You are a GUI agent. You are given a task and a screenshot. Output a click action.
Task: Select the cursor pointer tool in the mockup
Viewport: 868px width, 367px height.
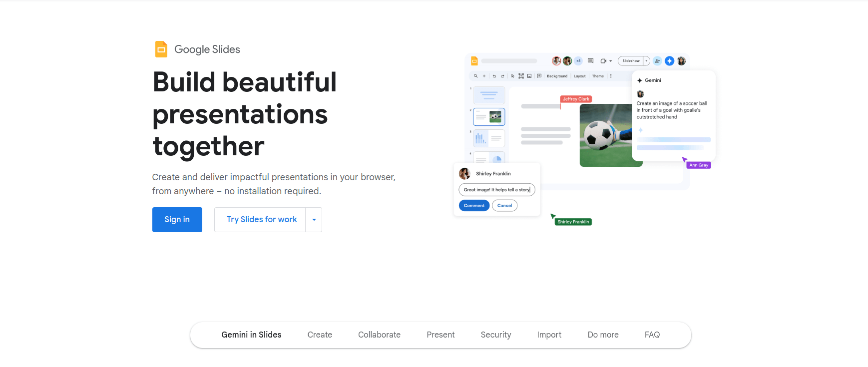(x=513, y=76)
